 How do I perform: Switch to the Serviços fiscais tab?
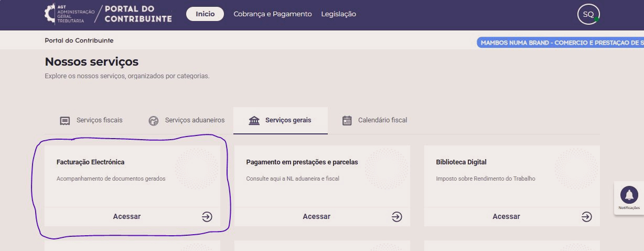pos(99,120)
